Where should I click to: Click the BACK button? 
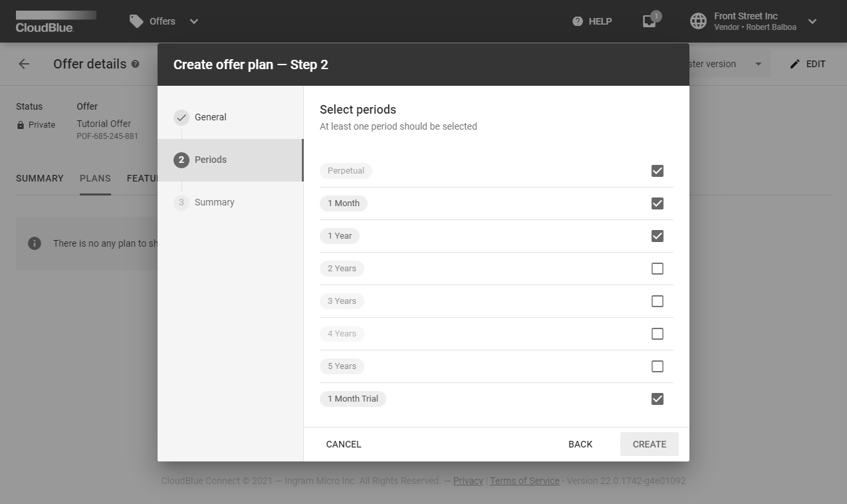point(580,444)
